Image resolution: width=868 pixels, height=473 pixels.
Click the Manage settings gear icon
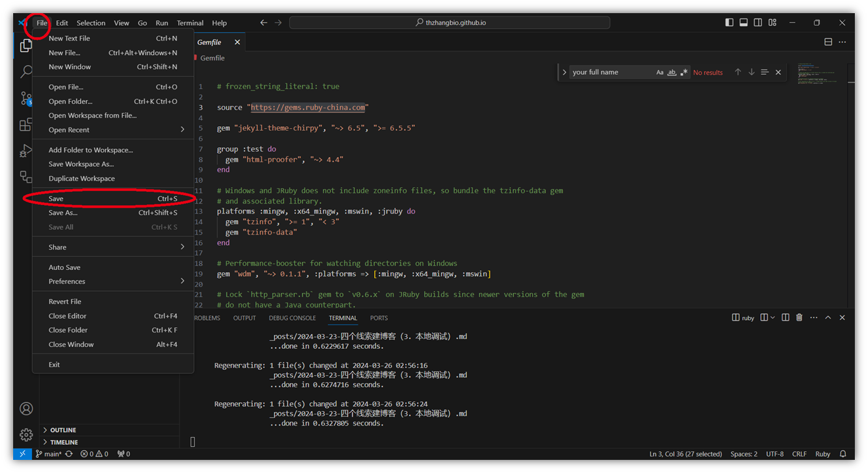click(x=26, y=435)
